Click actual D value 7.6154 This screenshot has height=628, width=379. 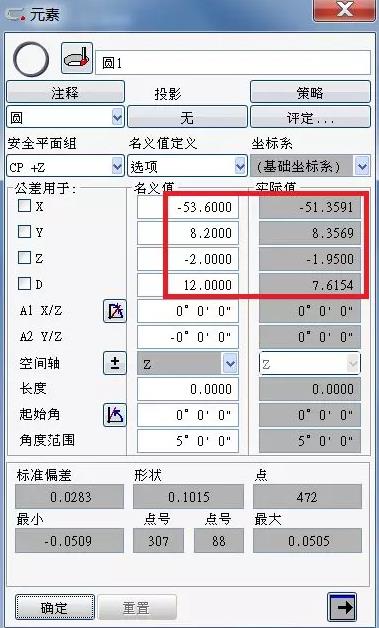point(310,285)
